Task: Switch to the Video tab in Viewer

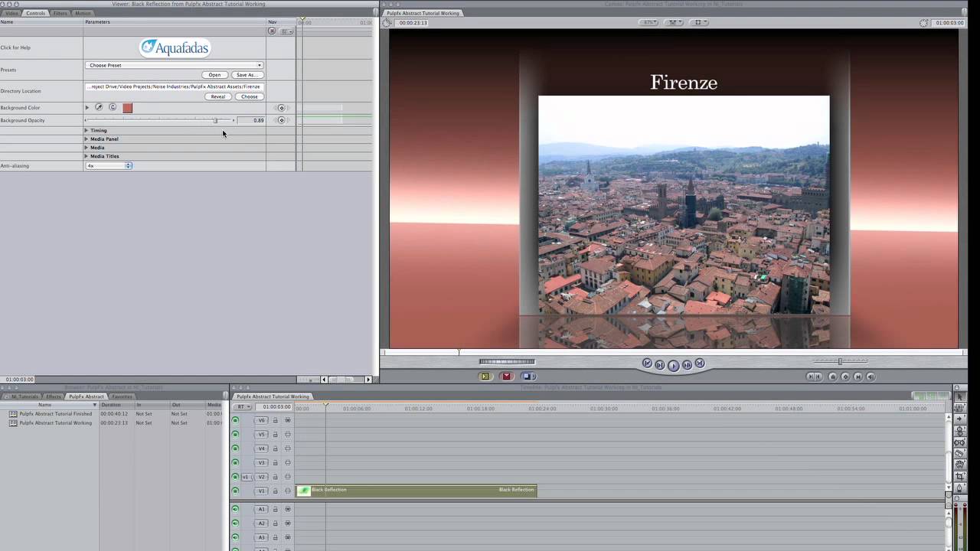Action: (x=11, y=13)
